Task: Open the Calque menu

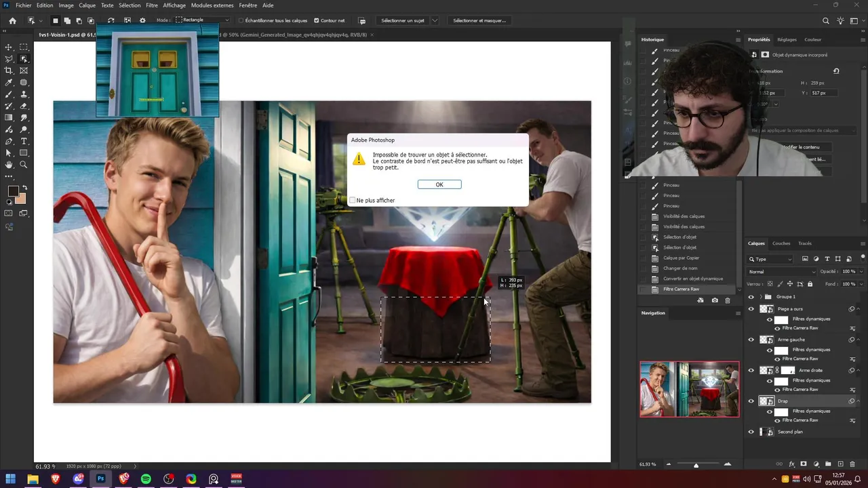Action: point(87,5)
